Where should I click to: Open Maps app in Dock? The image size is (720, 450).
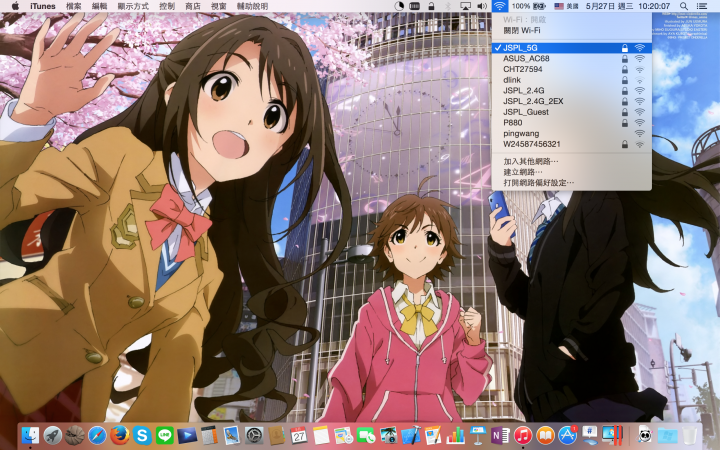tap(343, 435)
